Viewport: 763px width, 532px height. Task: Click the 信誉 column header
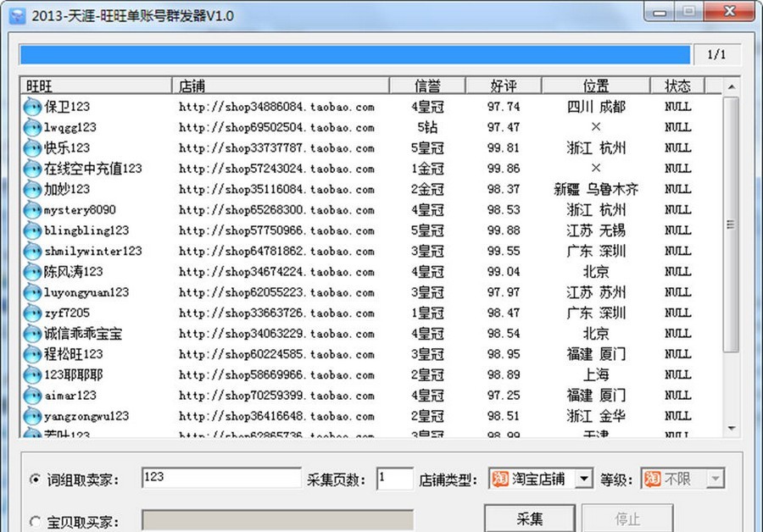coord(426,85)
